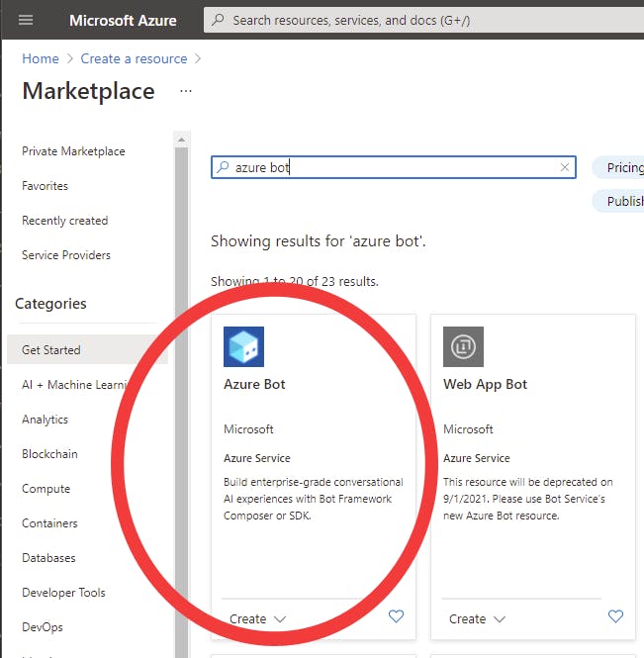Open Create a resource breadcrumb
Viewport: 644px width, 658px height.
[x=134, y=58]
